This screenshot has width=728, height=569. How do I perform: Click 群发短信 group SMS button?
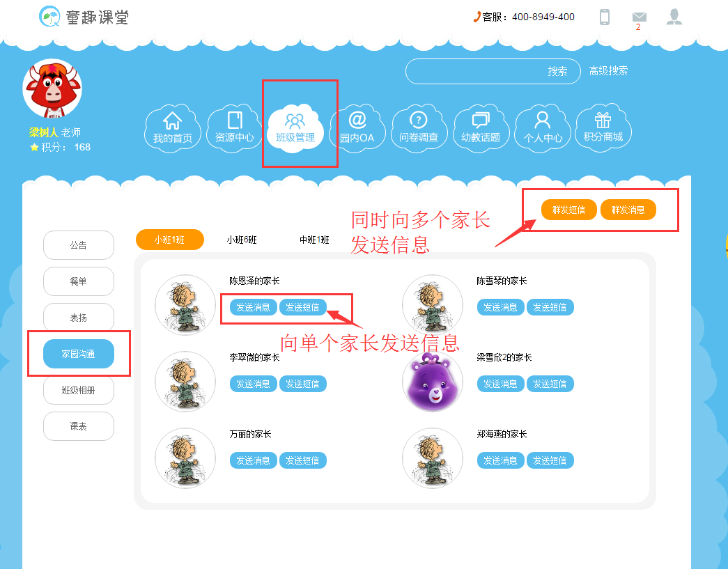click(x=568, y=210)
